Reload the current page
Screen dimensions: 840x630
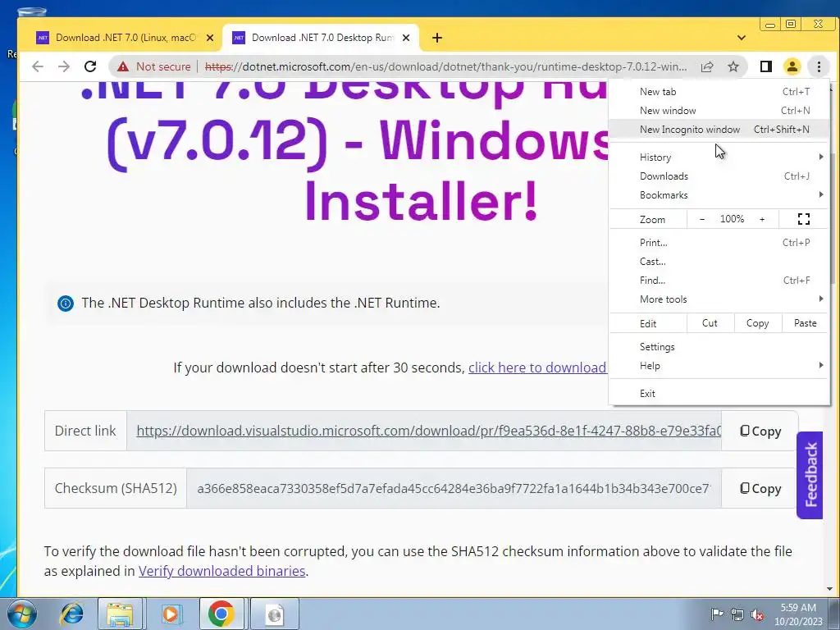pyautogui.click(x=90, y=66)
